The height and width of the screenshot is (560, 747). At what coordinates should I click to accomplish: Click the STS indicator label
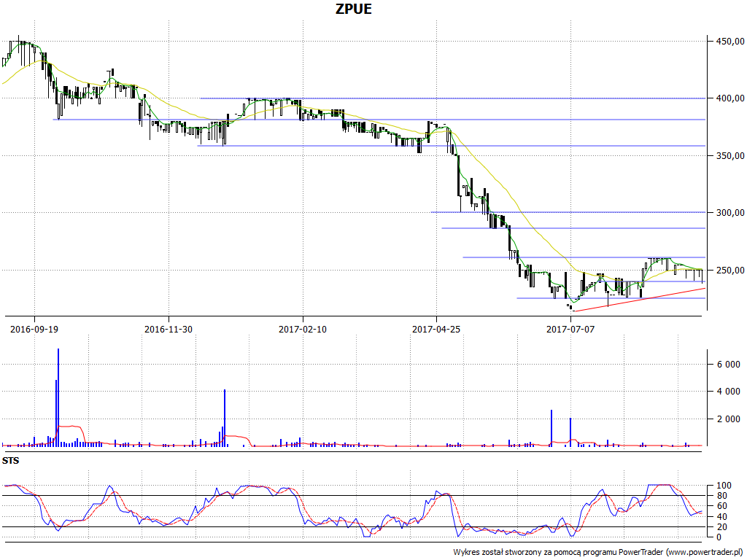coord(10,461)
